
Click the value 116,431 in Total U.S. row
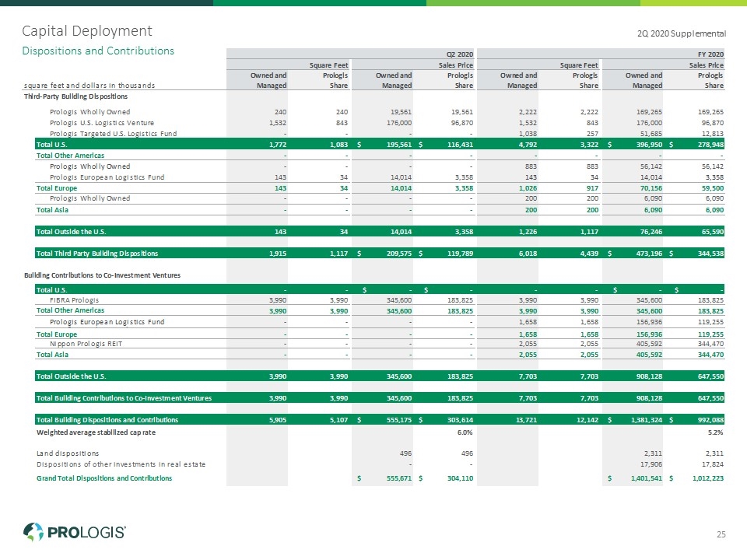click(460, 145)
